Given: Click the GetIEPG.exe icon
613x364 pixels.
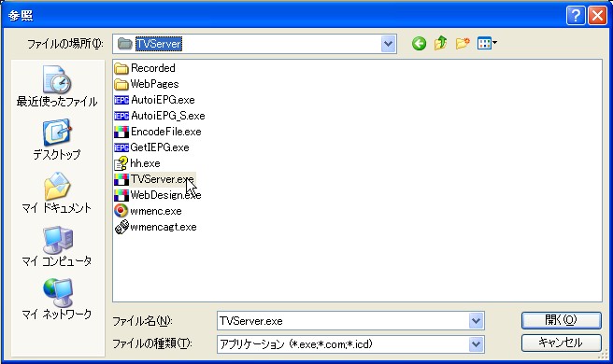Looking at the screenshot, I should click(121, 147).
